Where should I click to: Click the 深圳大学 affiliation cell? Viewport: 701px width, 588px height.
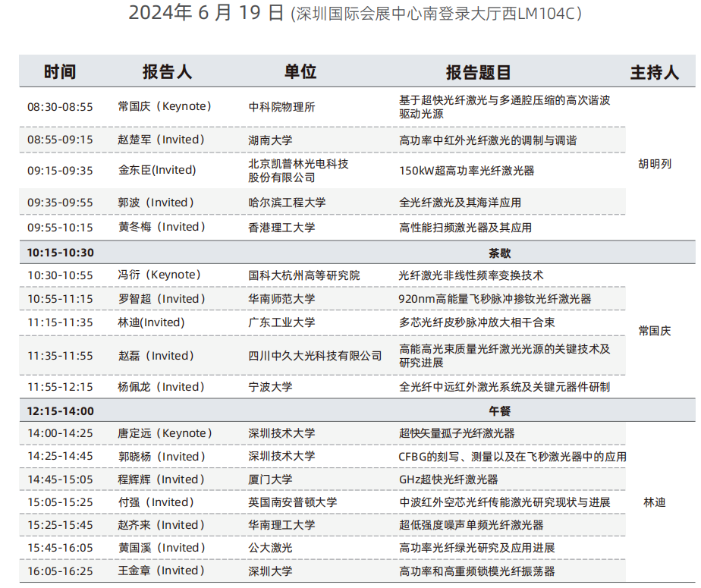[x=271, y=571]
